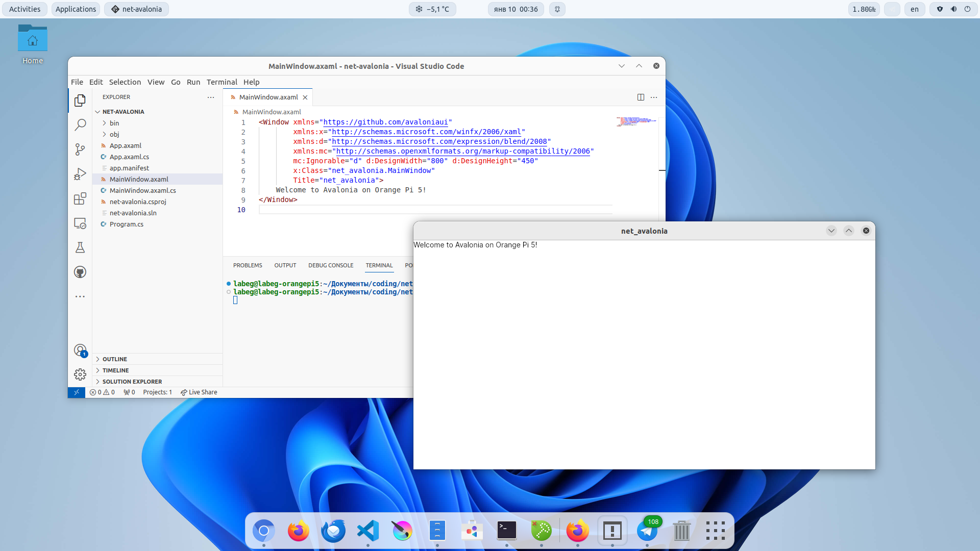Open editor more actions menu
This screenshot has height=551, width=980.
654,97
